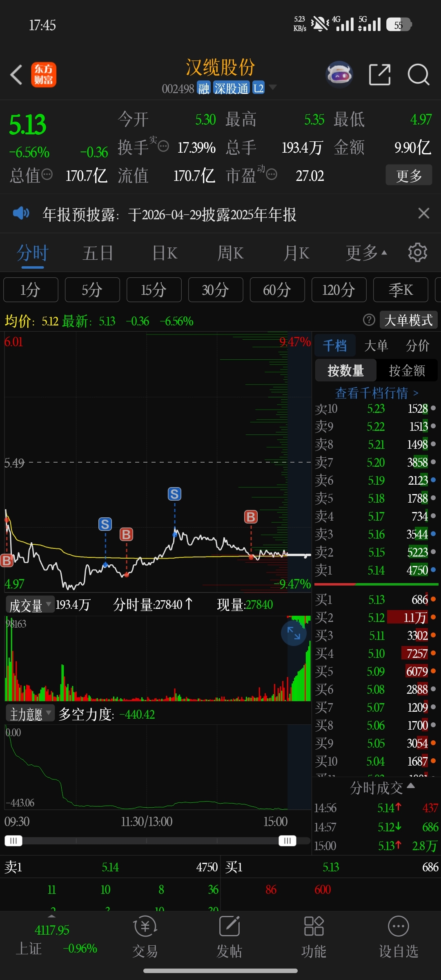Tap the 买10 row at 5.04

point(376,761)
